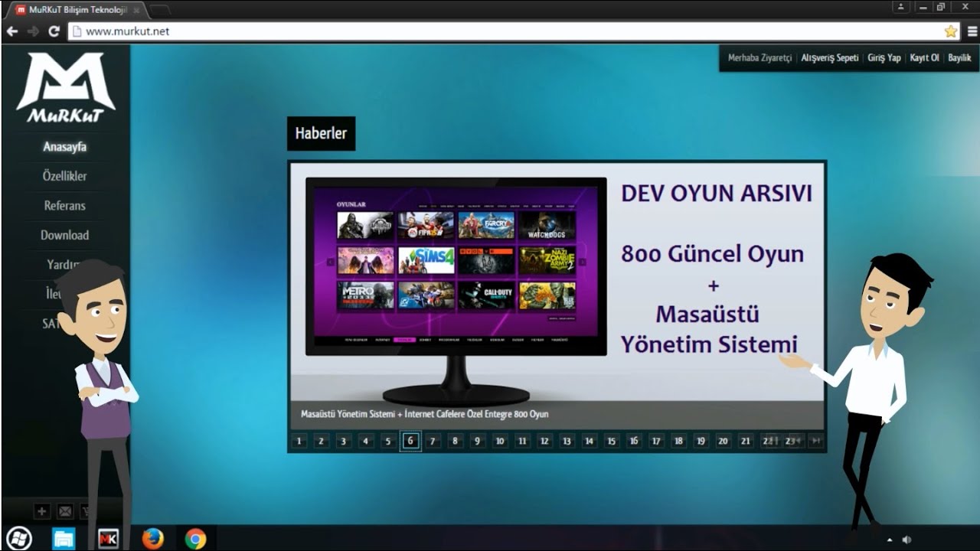Click slide number 12 in pagination
Screen dimensions: 980x551
click(544, 441)
